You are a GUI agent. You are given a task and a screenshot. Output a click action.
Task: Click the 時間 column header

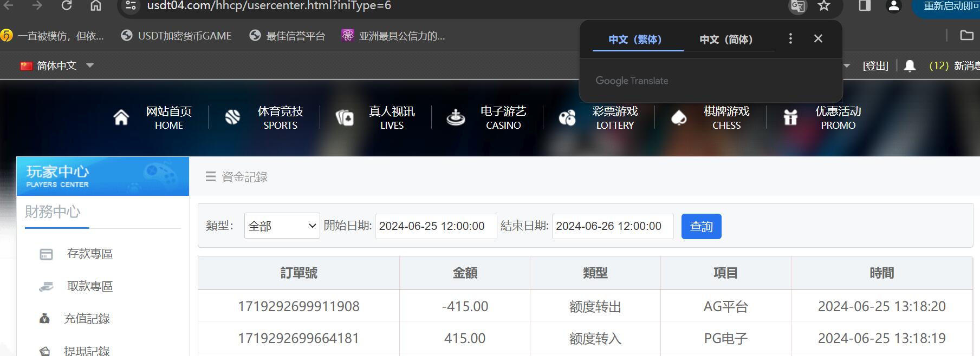tap(882, 273)
